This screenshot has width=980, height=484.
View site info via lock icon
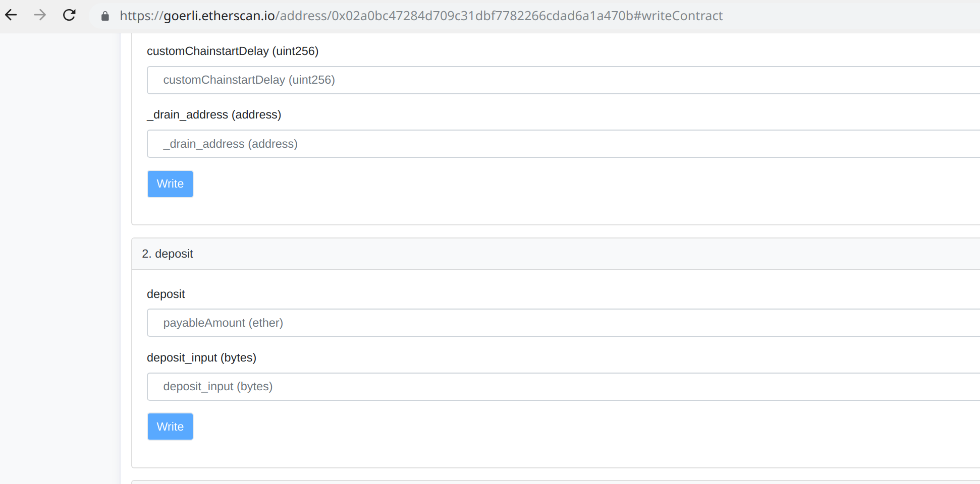(105, 16)
